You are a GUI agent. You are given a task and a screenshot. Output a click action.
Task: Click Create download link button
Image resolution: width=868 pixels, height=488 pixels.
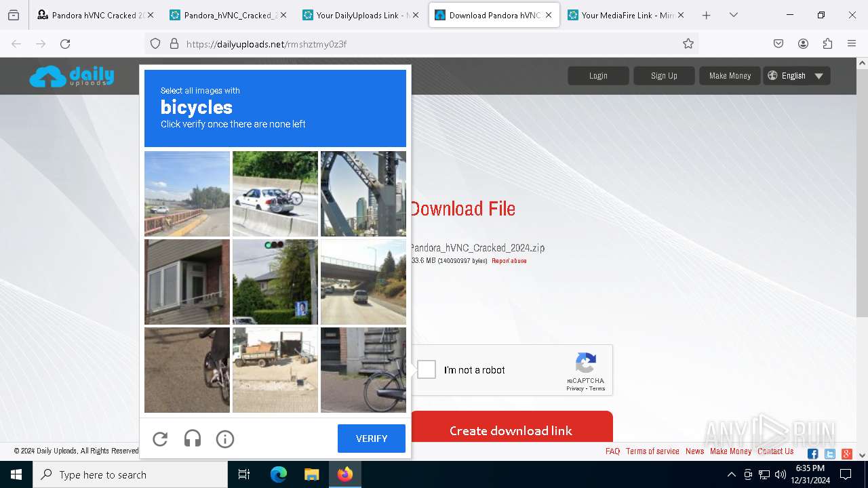coord(511,430)
